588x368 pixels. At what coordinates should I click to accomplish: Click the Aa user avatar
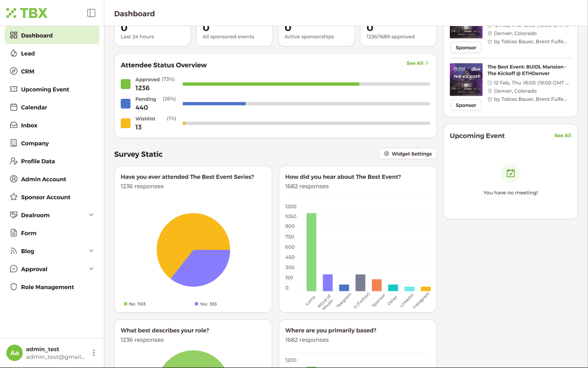[14, 353]
